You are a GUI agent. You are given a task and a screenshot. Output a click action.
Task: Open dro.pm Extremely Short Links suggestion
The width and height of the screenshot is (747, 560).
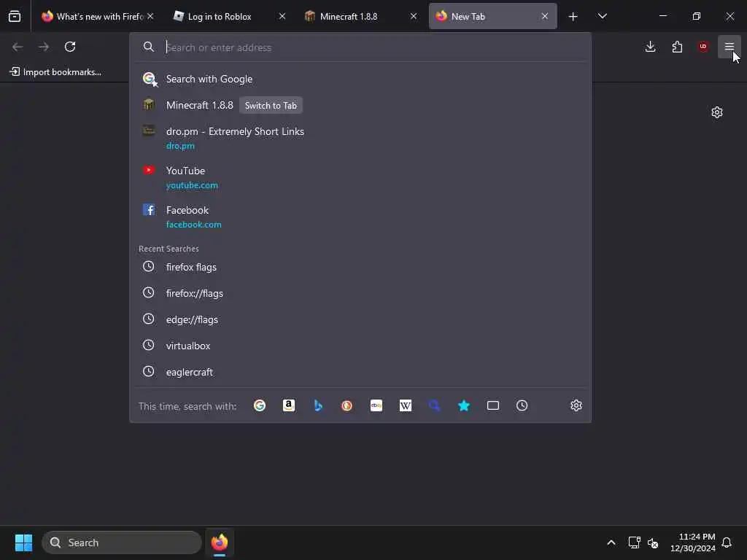tap(360, 138)
